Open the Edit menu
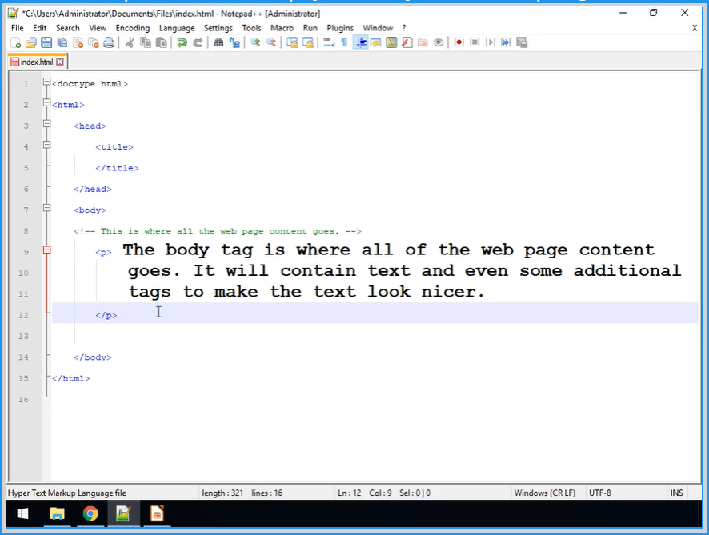This screenshot has width=709, height=535. pyautogui.click(x=40, y=28)
